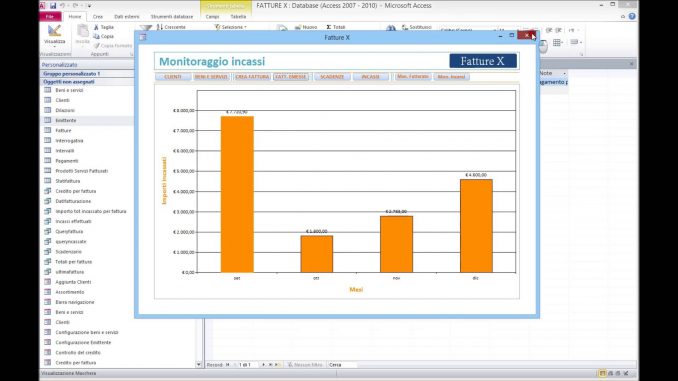Sort ascending with Crescente
The height and width of the screenshot is (381, 678).
[x=171, y=27]
